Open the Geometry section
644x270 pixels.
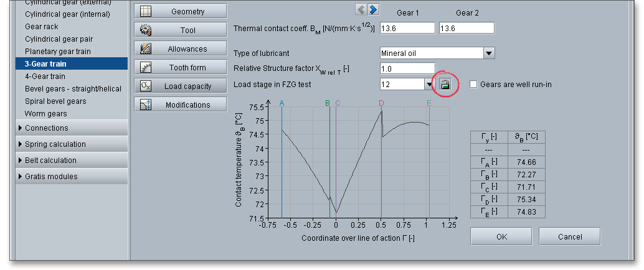[180, 11]
